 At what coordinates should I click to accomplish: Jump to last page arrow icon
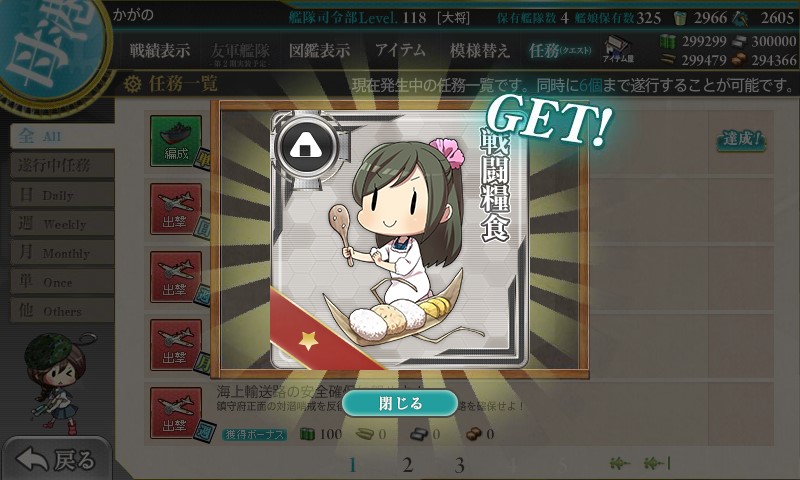pyautogui.click(x=658, y=463)
